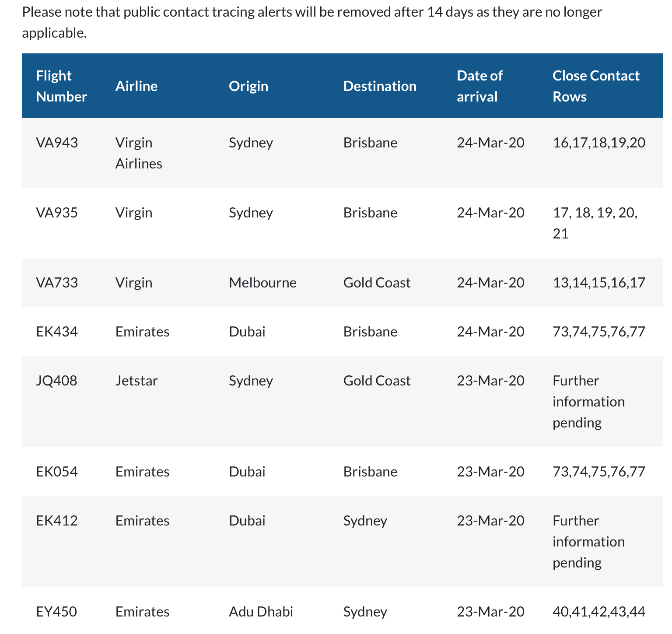Image resolution: width=672 pixels, height=634 pixels.
Task: Select flight number EK054 cell
Action: point(57,472)
